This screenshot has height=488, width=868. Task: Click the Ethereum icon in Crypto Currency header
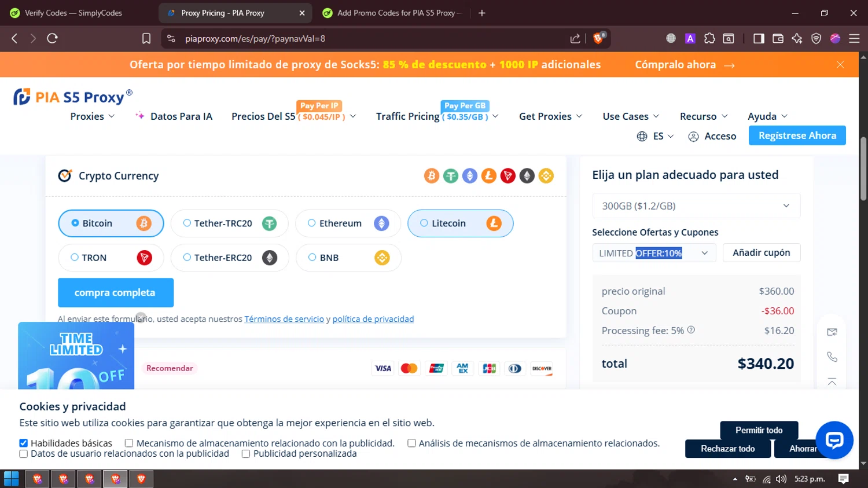470,175
